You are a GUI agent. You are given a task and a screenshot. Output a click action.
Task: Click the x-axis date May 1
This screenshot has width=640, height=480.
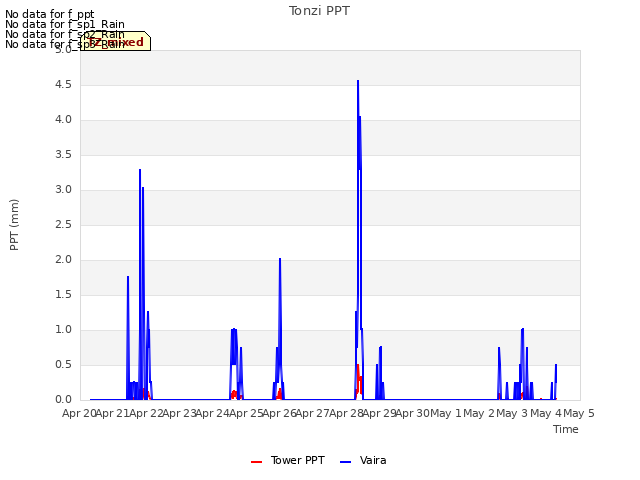coord(446,413)
